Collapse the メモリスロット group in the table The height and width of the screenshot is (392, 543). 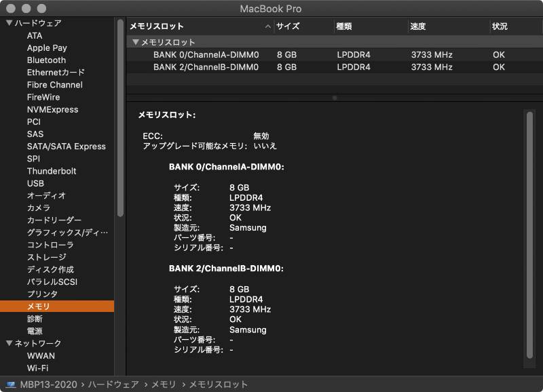click(x=134, y=41)
